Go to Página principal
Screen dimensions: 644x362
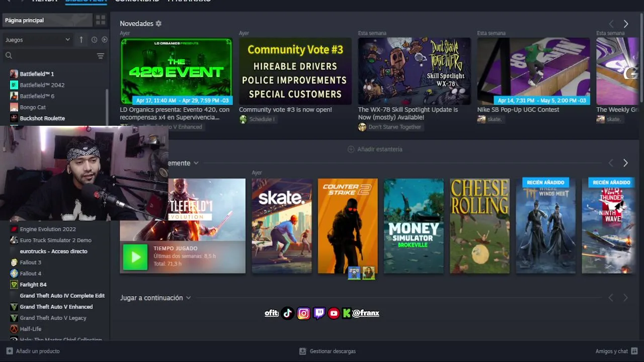[x=48, y=20]
